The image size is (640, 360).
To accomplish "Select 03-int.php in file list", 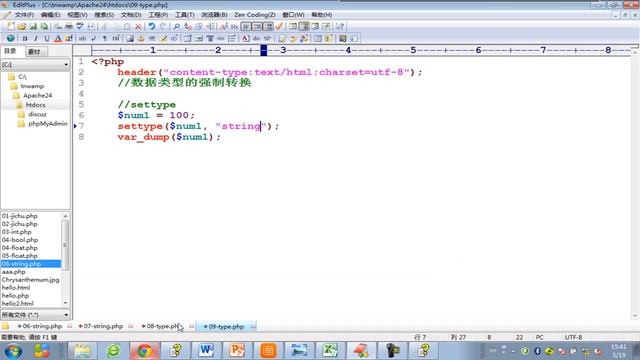I will tap(16, 232).
